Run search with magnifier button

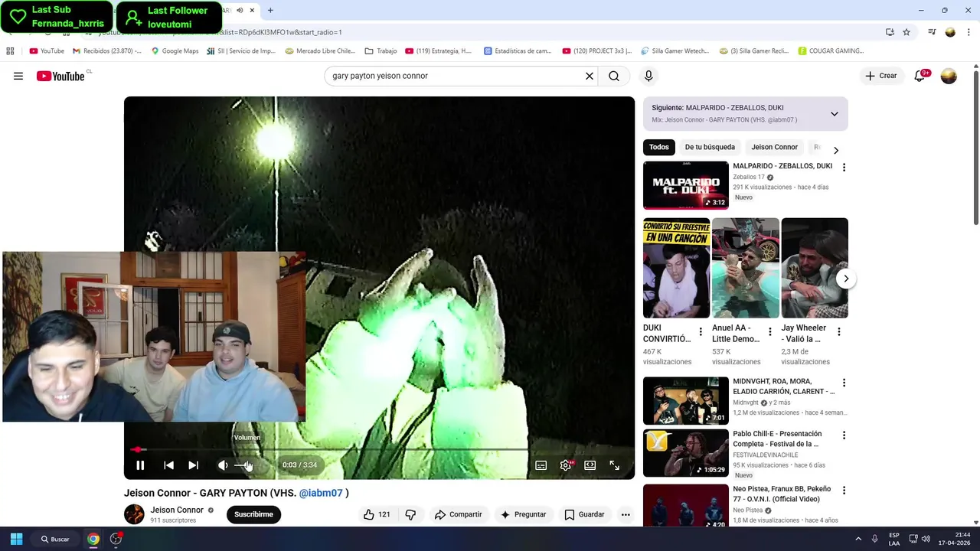(x=614, y=76)
